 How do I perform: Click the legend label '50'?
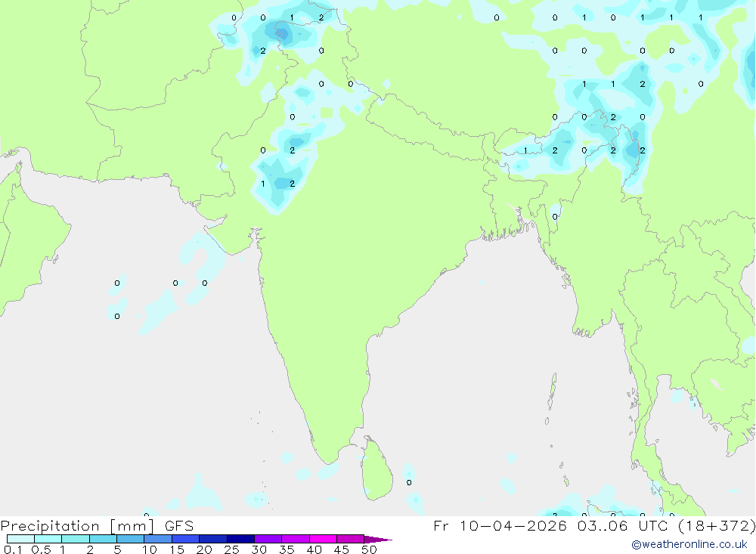[369, 549]
